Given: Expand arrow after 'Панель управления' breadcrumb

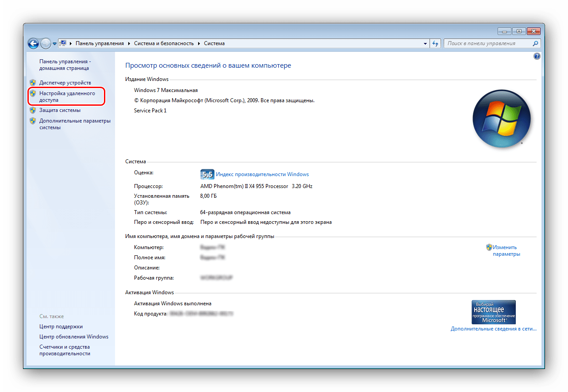Looking at the screenshot, I should (x=129, y=43).
